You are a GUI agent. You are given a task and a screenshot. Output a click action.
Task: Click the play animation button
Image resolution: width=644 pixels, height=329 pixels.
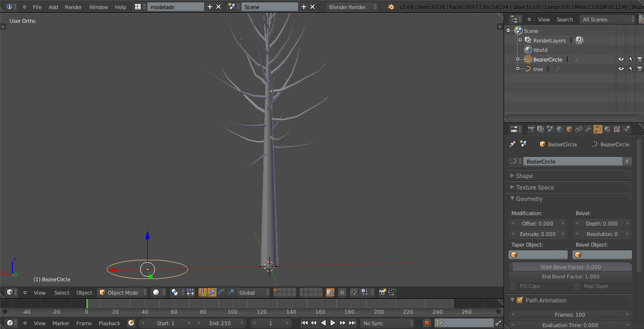(333, 323)
